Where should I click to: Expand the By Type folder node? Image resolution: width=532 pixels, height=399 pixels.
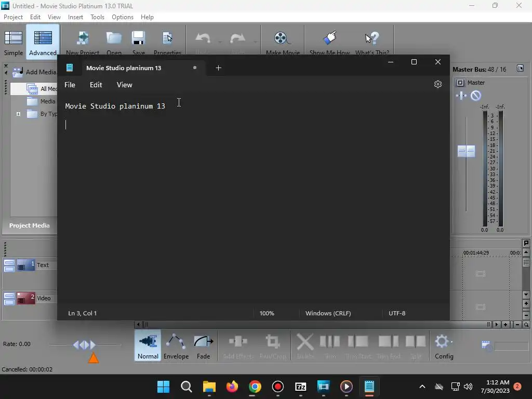19,114
